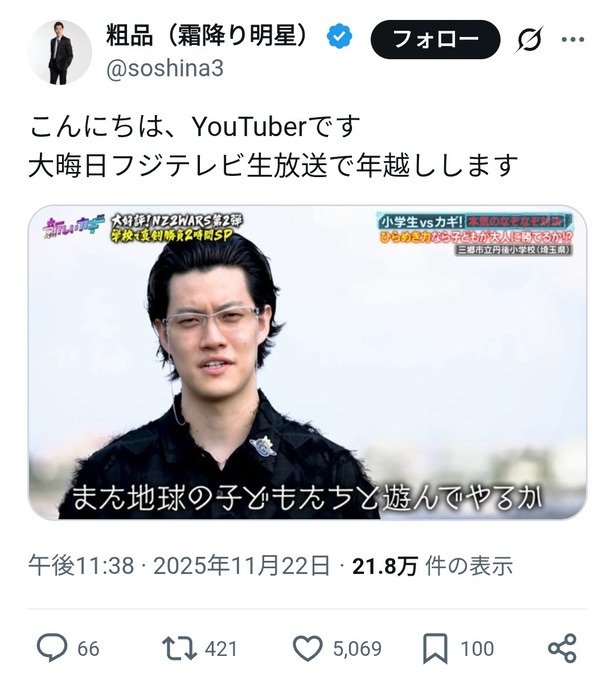
Task: Select the tweet text こんにちは、YouTuberです
Action: click(x=195, y=127)
